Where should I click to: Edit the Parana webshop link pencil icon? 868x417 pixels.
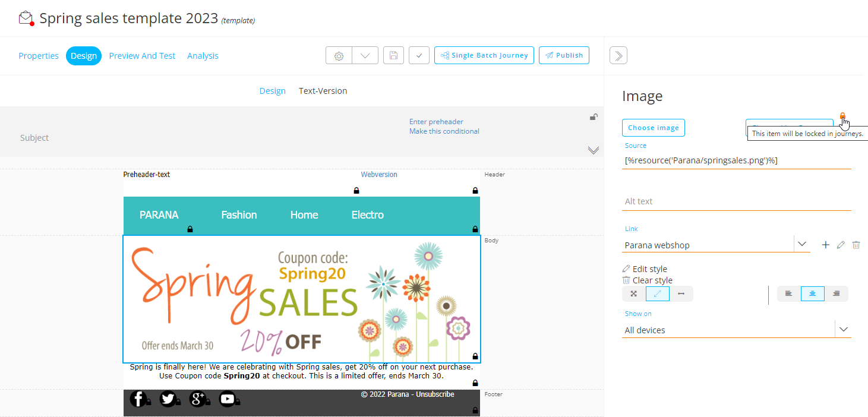coord(840,245)
